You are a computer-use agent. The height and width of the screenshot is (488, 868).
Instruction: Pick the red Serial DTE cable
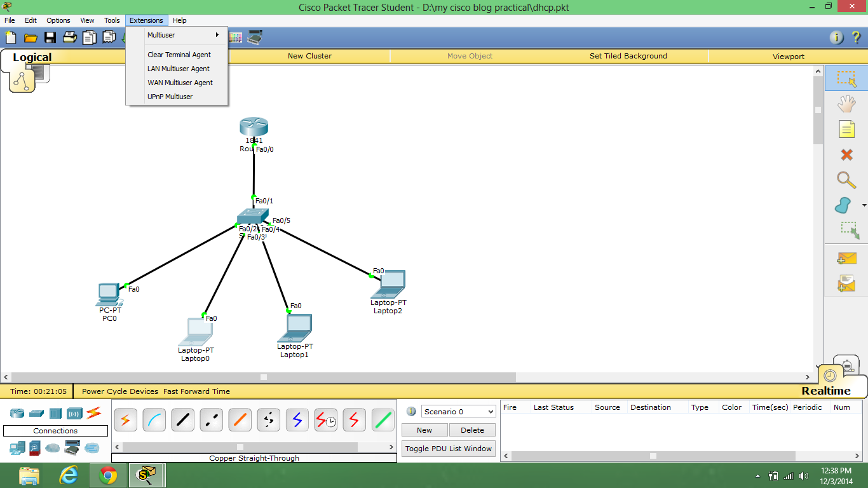355,420
